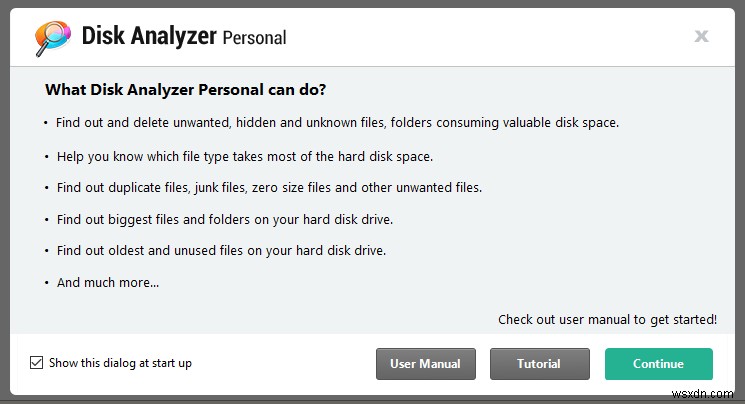Untick the Show this dialog at start up checkbox

coord(37,363)
